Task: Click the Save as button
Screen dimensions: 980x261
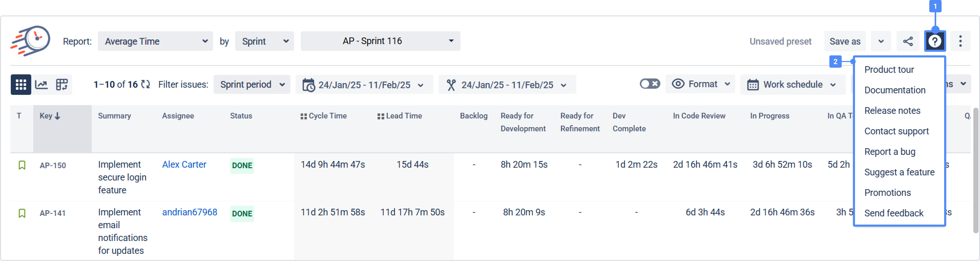Action: pos(845,41)
